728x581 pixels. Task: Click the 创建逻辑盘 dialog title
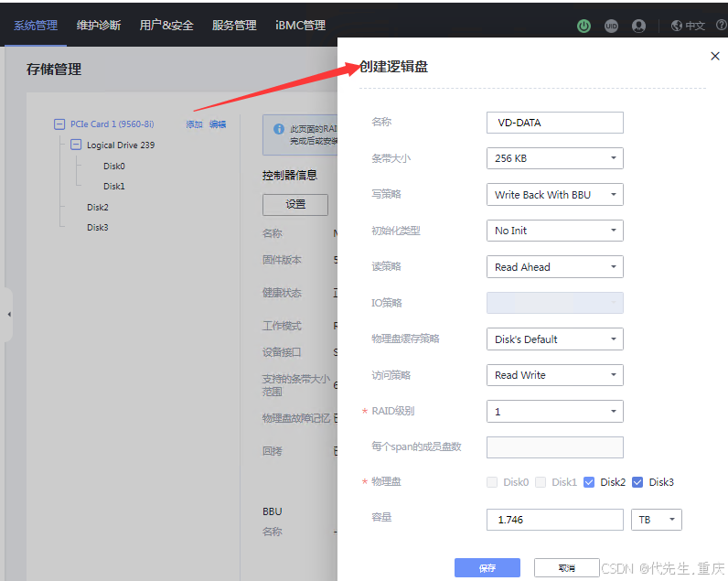tap(393, 67)
